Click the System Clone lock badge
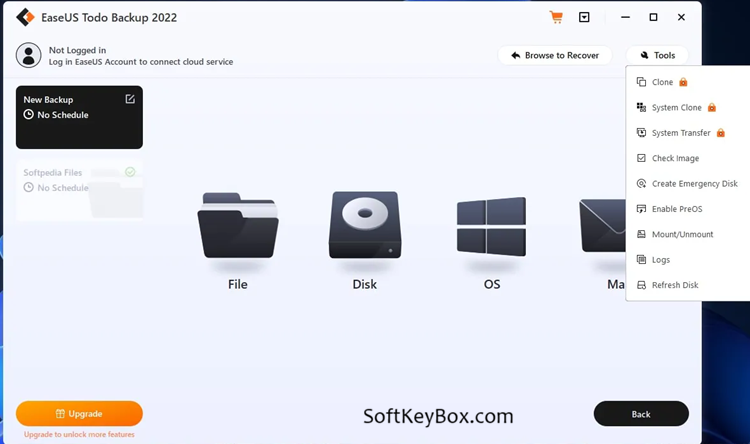The height and width of the screenshot is (444, 750). pos(712,108)
